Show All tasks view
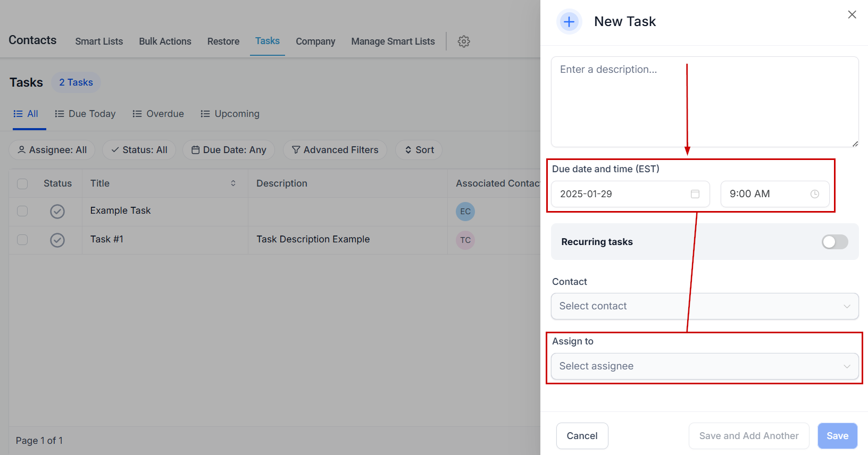868x455 pixels. click(26, 114)
